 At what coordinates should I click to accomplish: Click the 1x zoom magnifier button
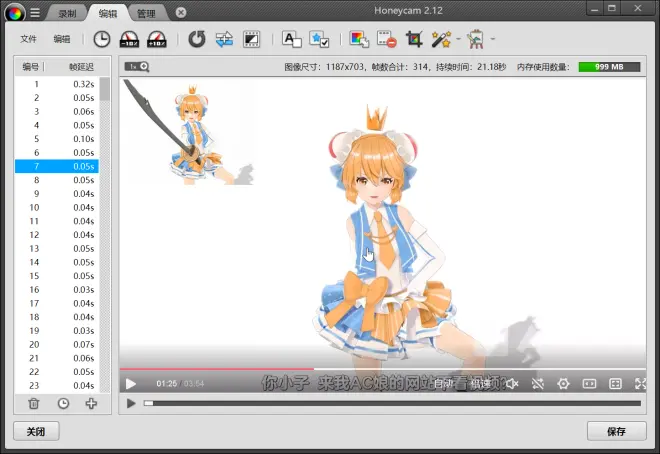click(x=137, y=66)
